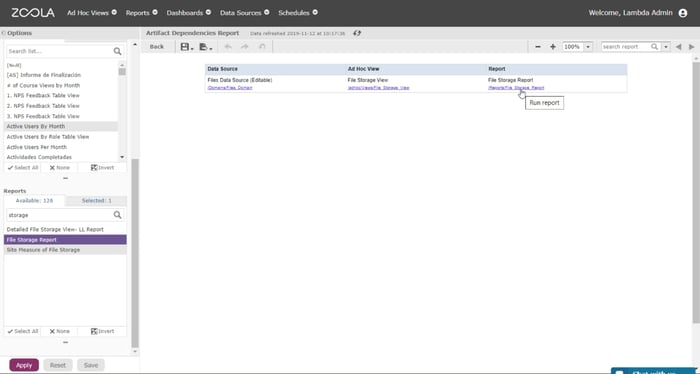Click the user account avatar icon

683,13
